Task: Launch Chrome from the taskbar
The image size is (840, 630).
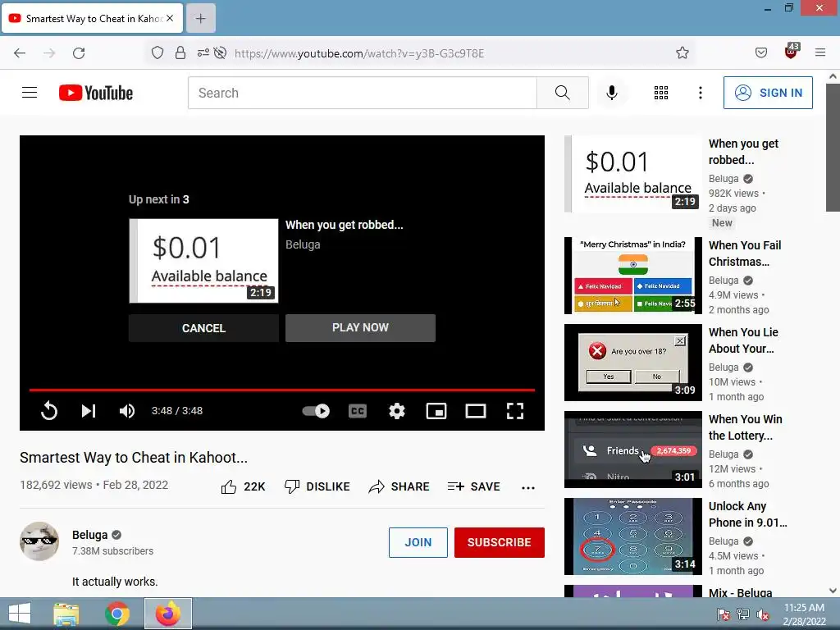Action: 116,614
